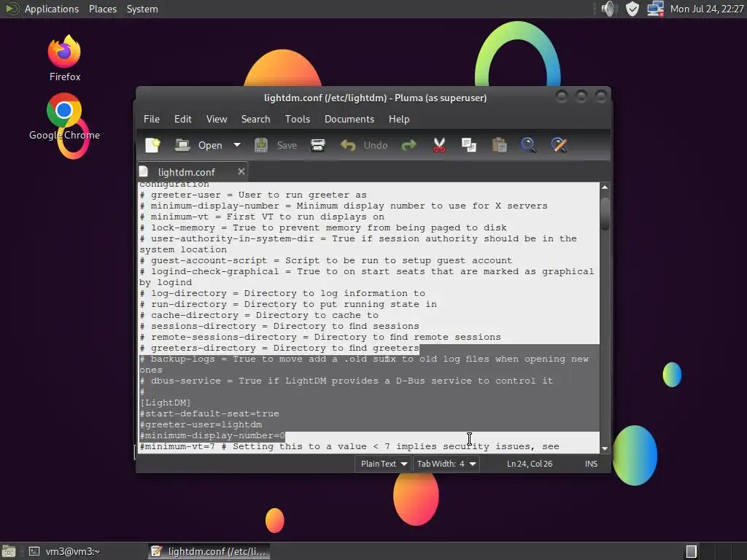Click '#minimum-display-number=0' line

(212, 436)
